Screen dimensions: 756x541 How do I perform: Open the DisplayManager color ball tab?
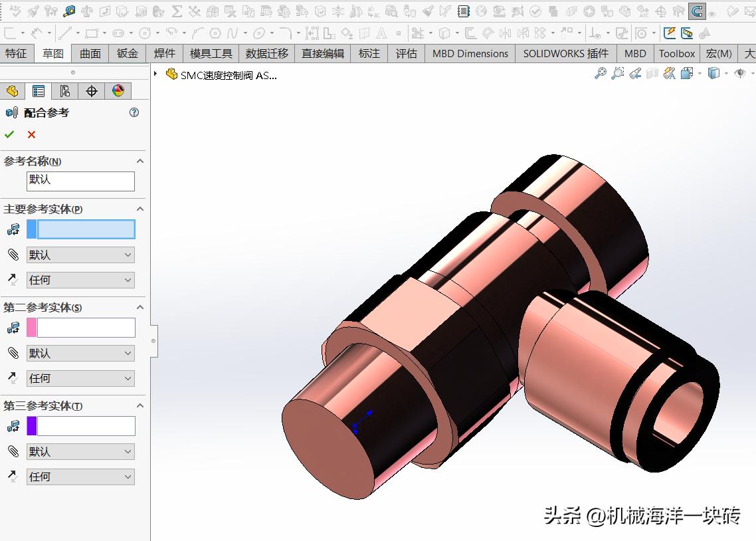[118, 91]
